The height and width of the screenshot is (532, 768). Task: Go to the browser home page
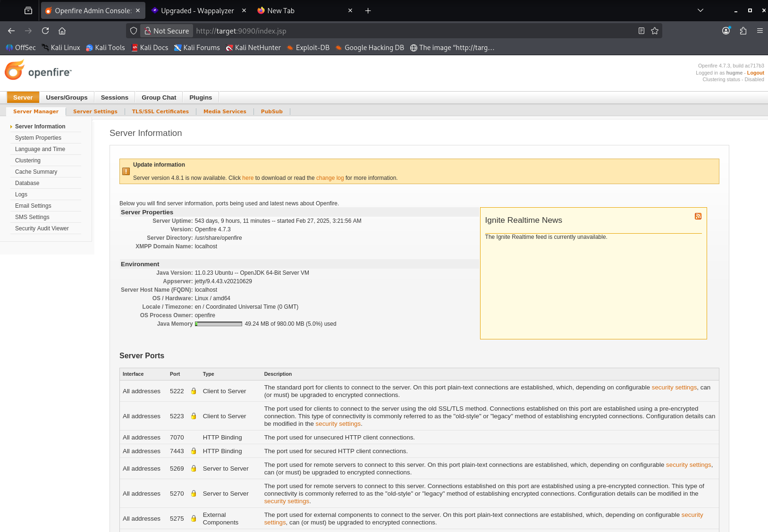click(62, 31)
